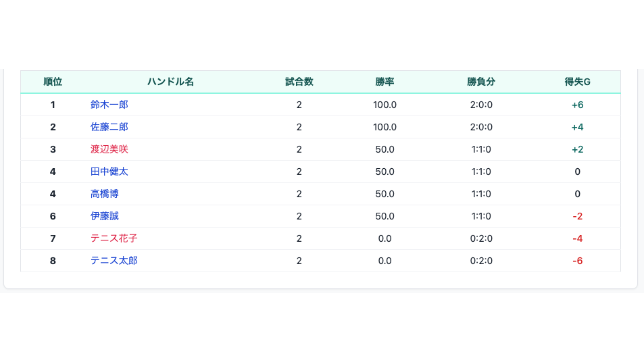Screen dimensions: 644x362
Task: Click the ハンドル名 column header
Action: [x=170, y=82]
